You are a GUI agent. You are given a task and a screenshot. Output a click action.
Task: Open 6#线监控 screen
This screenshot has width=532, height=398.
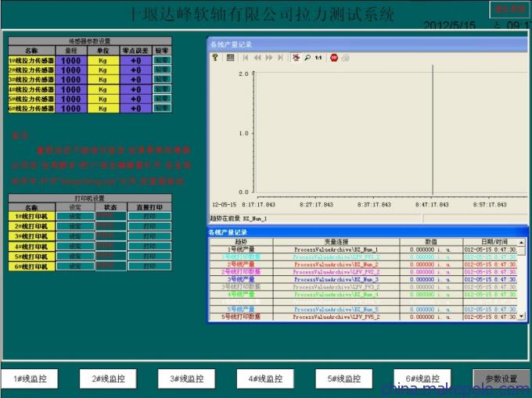click(x=422, y=378)
